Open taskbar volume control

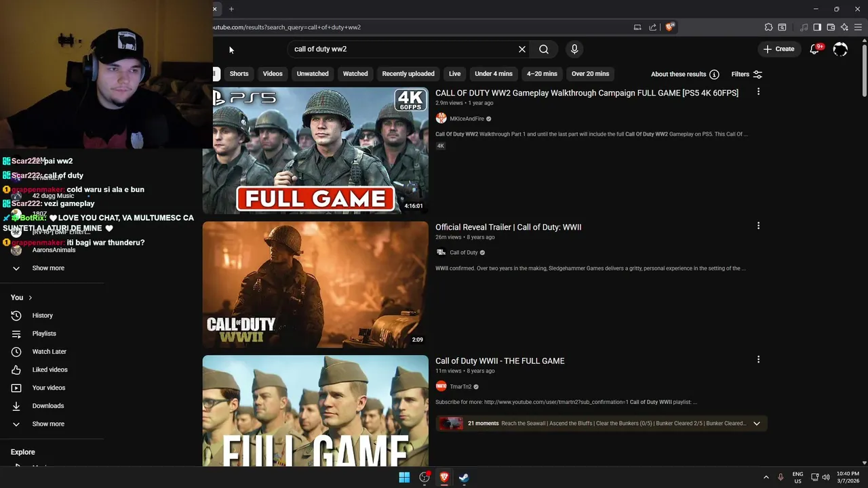point(826,477)
